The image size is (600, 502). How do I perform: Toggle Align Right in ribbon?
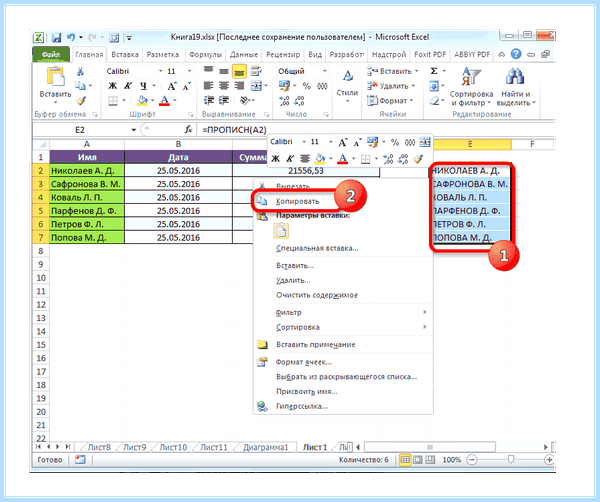[x=239, y=86]
